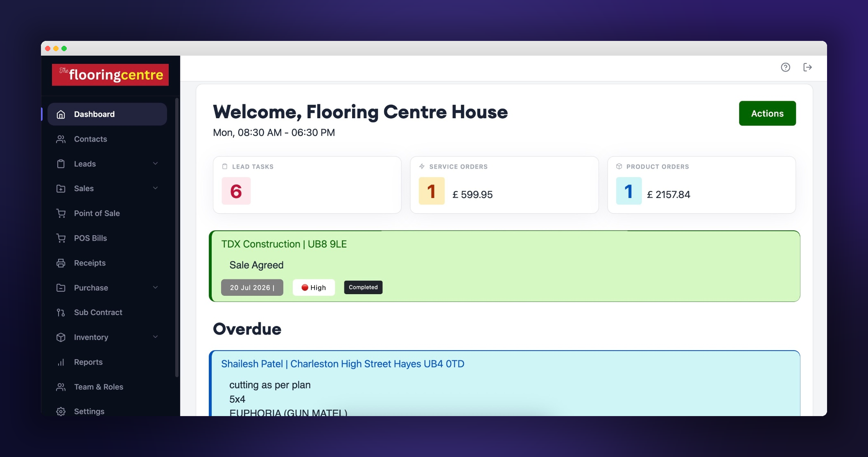
Task: Click the Sale Agreed task text
Action: coord(256,265)
